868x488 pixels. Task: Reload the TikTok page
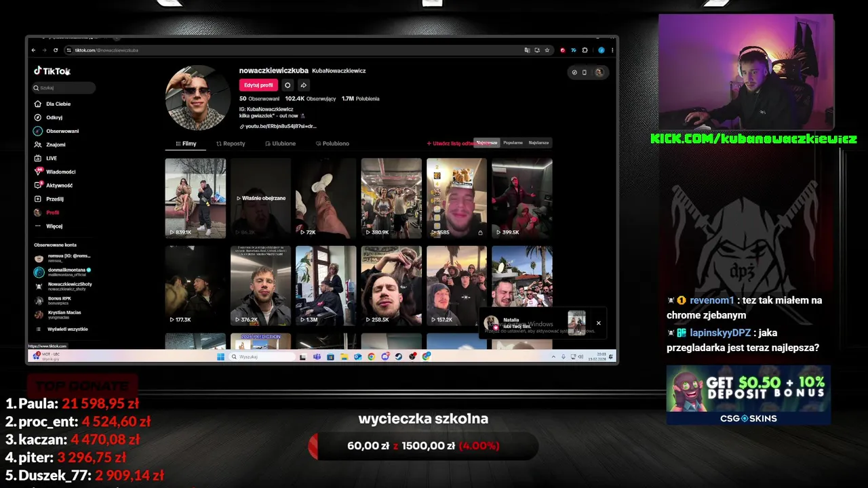tap(56, 50)
